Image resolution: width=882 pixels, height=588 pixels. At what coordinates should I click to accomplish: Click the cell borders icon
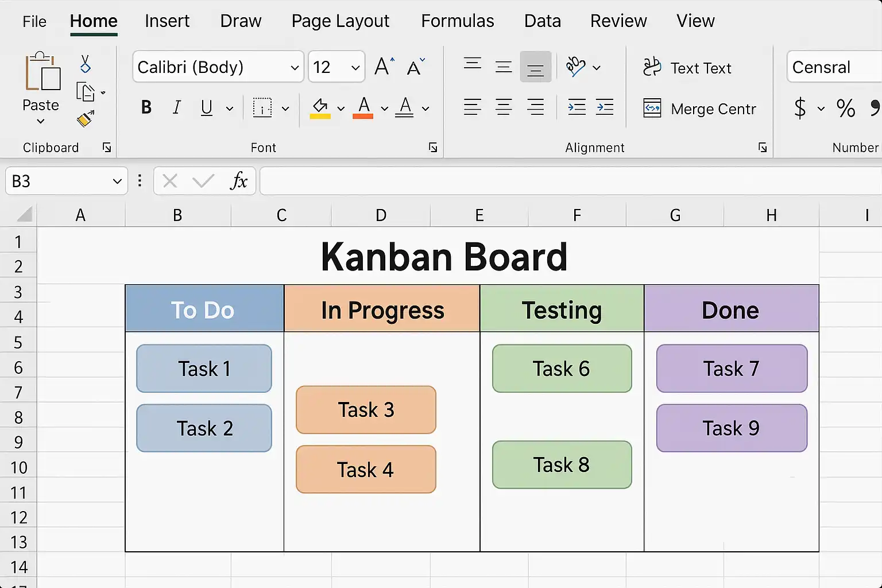[x=262, y=107]
